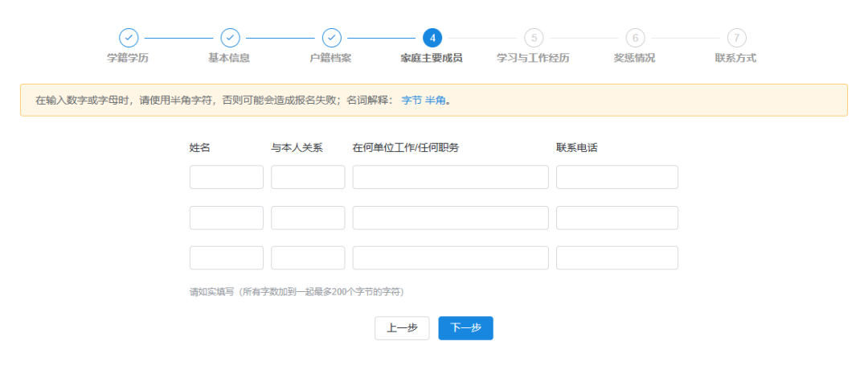
Task: Click the 请如实填写 hint text
Action: pyautogui.click(x=297, y=291)
